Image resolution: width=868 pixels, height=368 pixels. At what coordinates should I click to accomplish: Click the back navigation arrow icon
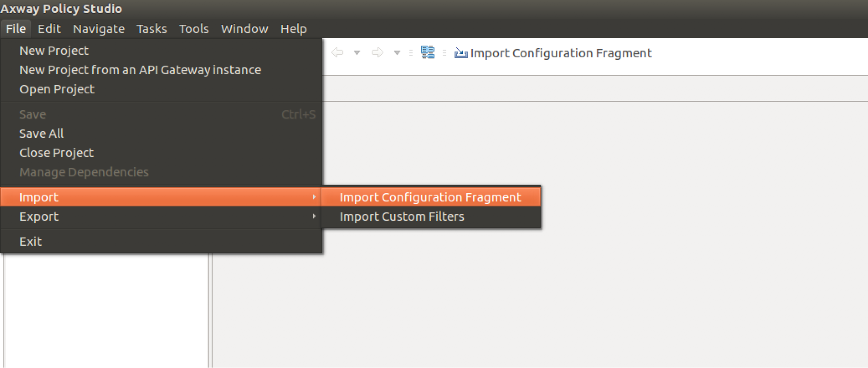(337, 53)
